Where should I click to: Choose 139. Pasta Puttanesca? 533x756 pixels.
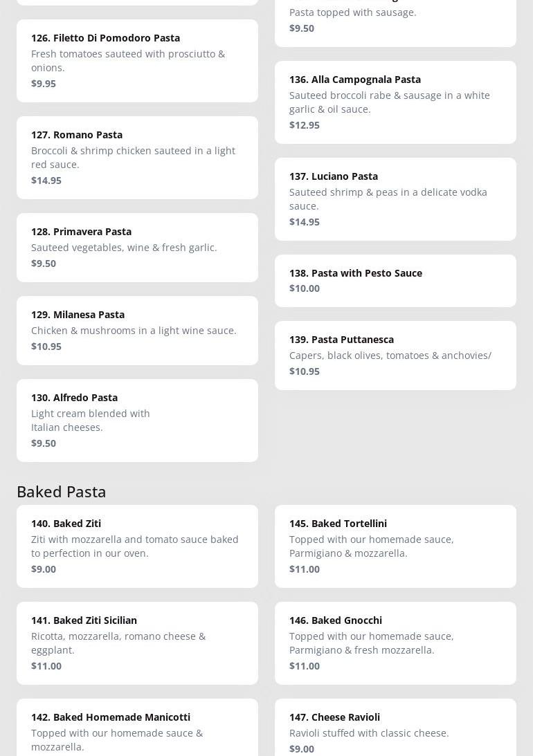(x=395, y=356)
